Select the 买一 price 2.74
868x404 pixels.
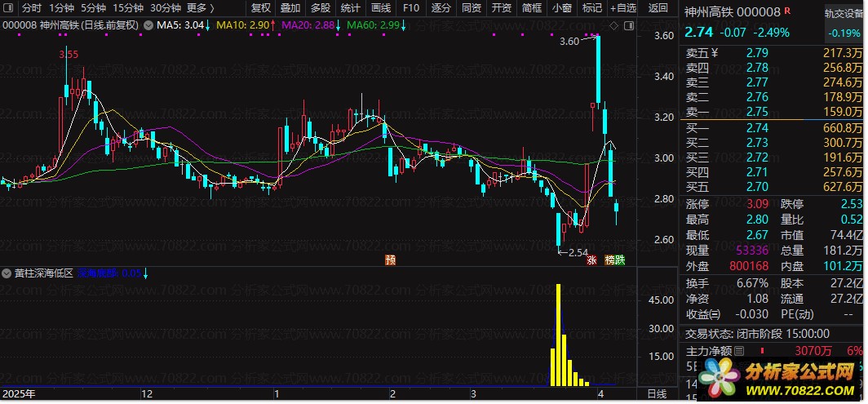click(x=757, y=127)
